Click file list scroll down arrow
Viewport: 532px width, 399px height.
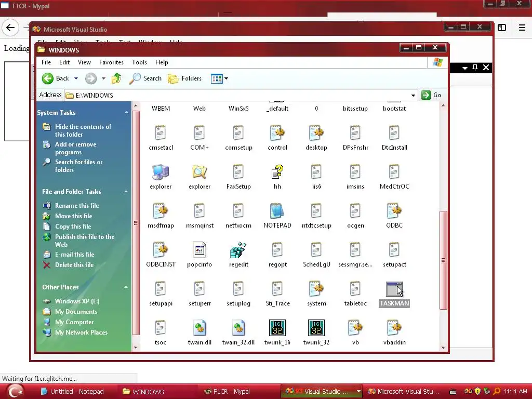pyautogui.click(x=443, y=348)
